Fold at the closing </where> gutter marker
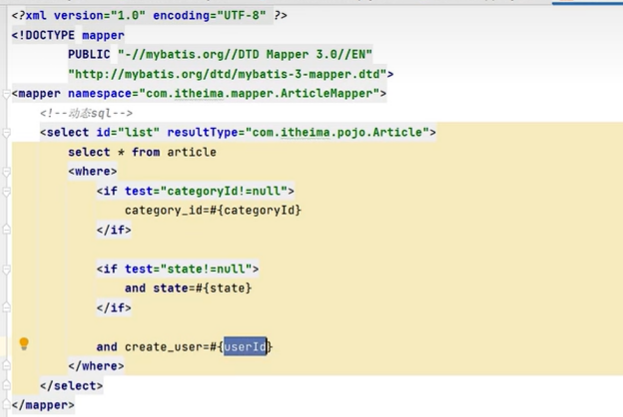This screenshot has width=623, height=417. coord(6,365)
